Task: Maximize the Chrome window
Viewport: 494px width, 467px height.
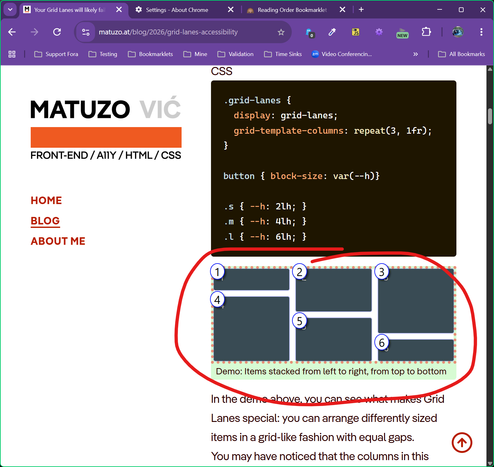Action: (461, 10)
